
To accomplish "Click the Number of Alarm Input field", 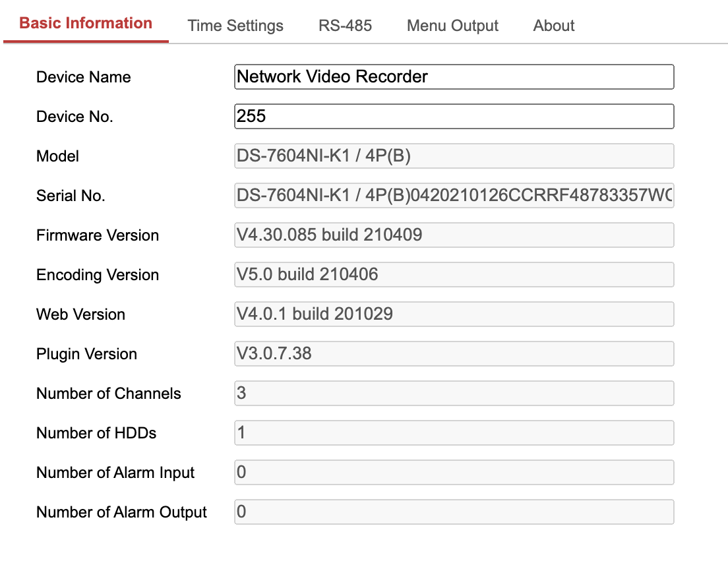I will click(x=454, y=472).
